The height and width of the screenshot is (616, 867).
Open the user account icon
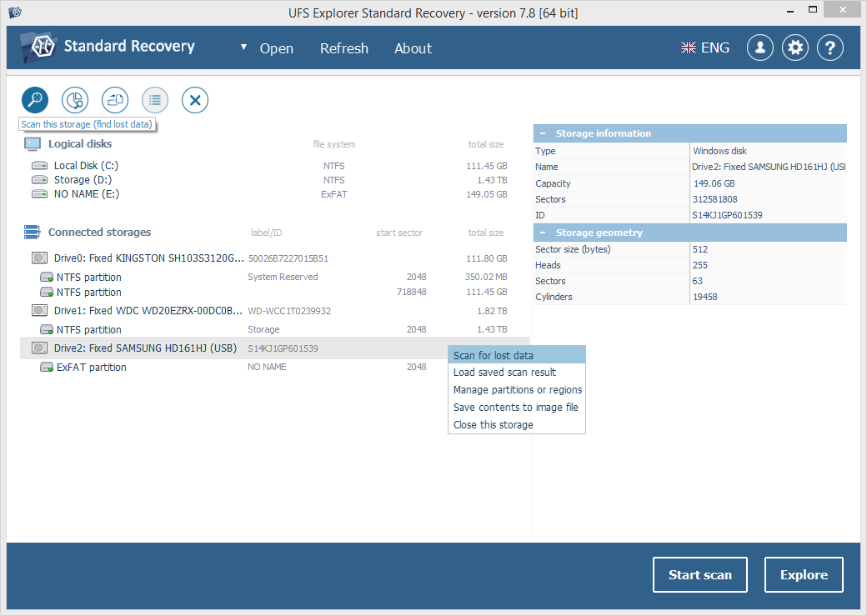(759, 48)
